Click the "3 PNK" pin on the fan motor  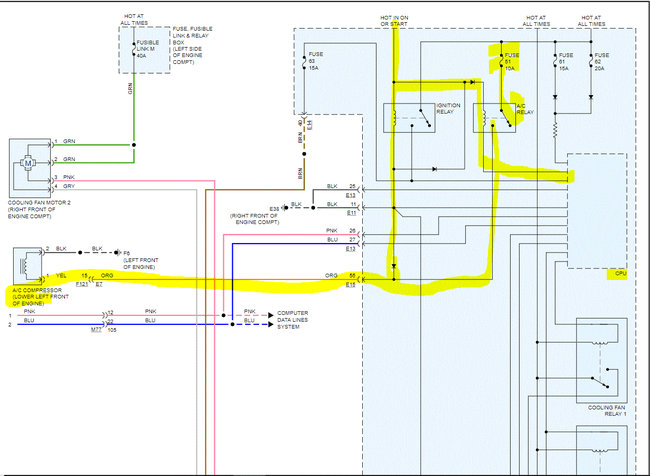point(65,177)
